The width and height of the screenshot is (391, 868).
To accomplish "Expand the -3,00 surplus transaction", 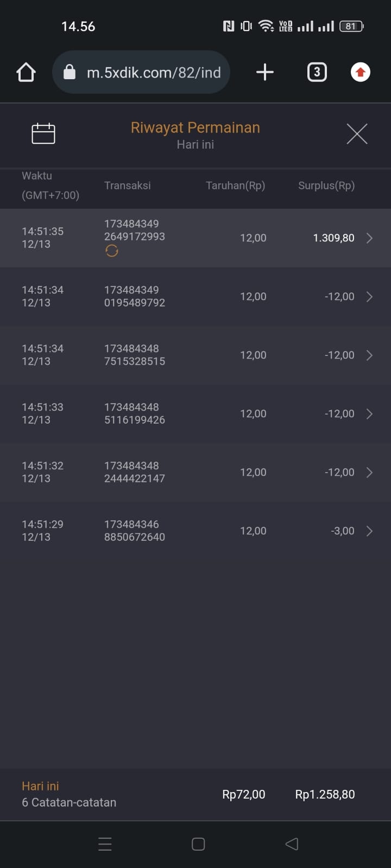I will point(369,531).
